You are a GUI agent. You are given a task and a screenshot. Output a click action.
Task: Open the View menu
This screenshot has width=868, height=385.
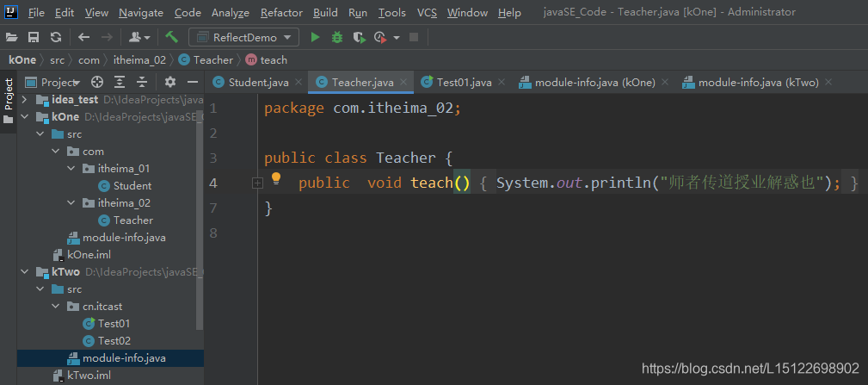96,12
